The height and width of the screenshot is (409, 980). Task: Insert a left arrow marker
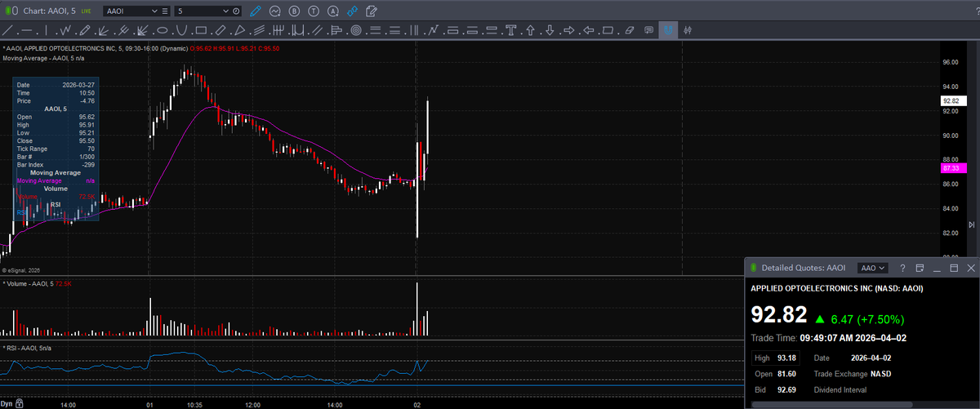point(589,31)
